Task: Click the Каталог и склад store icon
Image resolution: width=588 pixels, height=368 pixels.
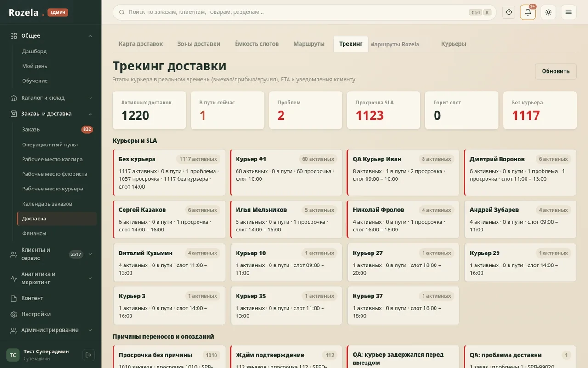Action: click(x=14, y=98)
